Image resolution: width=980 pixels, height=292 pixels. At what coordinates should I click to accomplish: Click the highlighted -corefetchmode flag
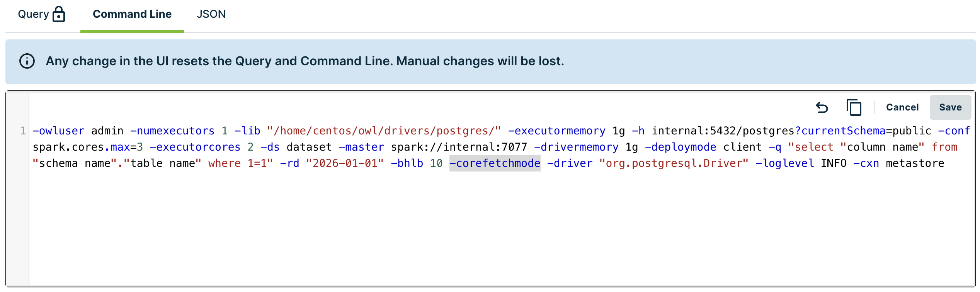click(x=495, y=163)
